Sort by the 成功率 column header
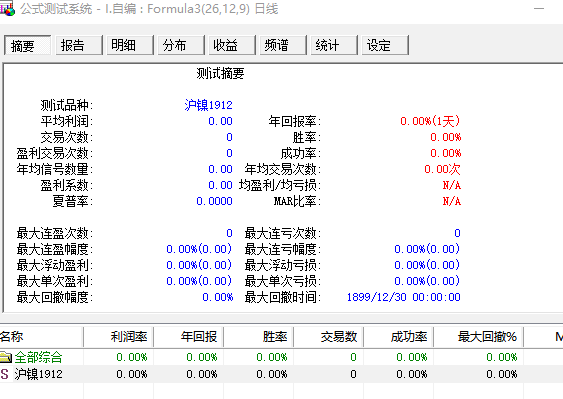563x399 pixels. pos(399,337)
